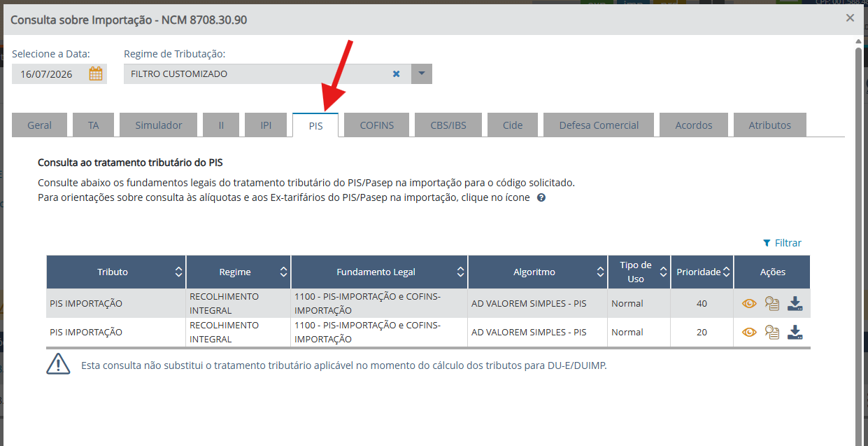This screenshot has height=446, width=868.
Task: Open the Filtrar link
Action: coord(782,243)
